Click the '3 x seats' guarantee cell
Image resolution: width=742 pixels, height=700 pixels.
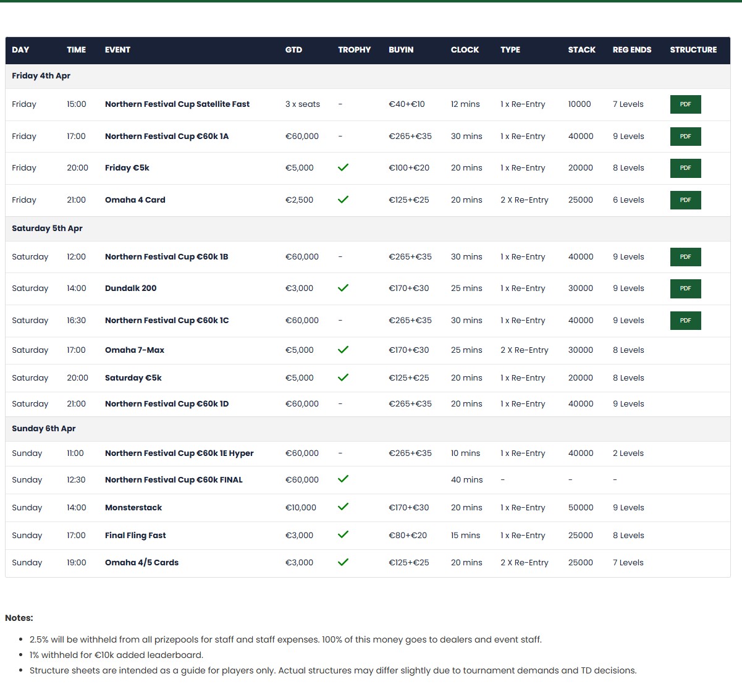point(303,104)
